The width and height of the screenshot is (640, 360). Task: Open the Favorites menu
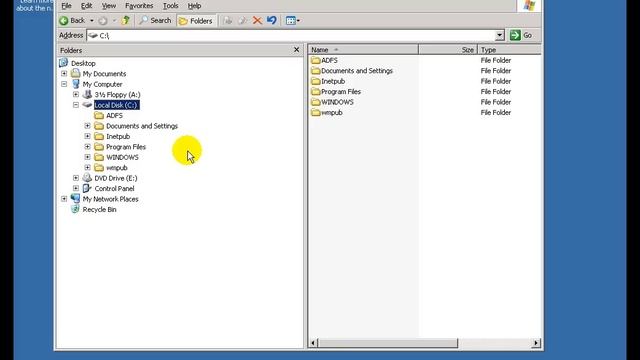[x=139, y=6]
